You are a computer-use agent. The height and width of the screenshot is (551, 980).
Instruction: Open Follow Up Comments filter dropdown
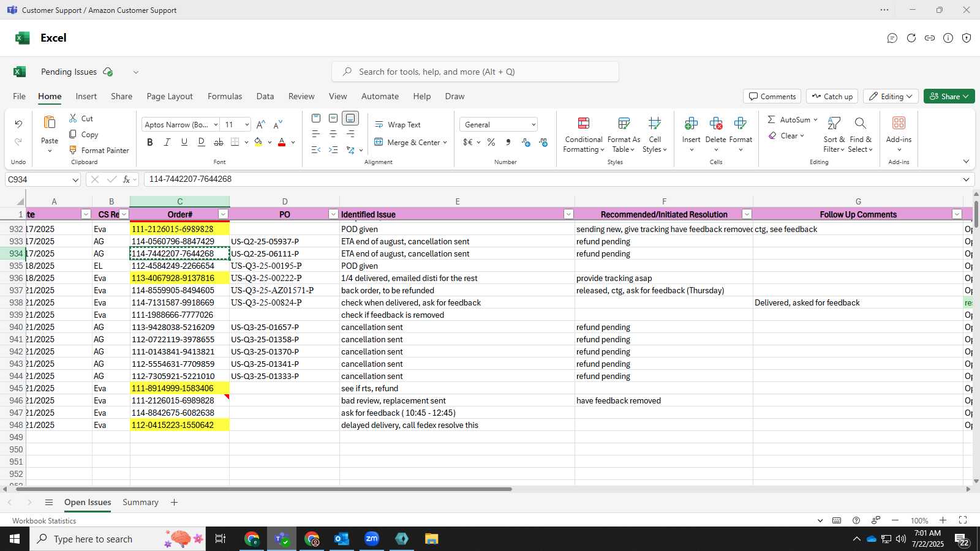957,214
